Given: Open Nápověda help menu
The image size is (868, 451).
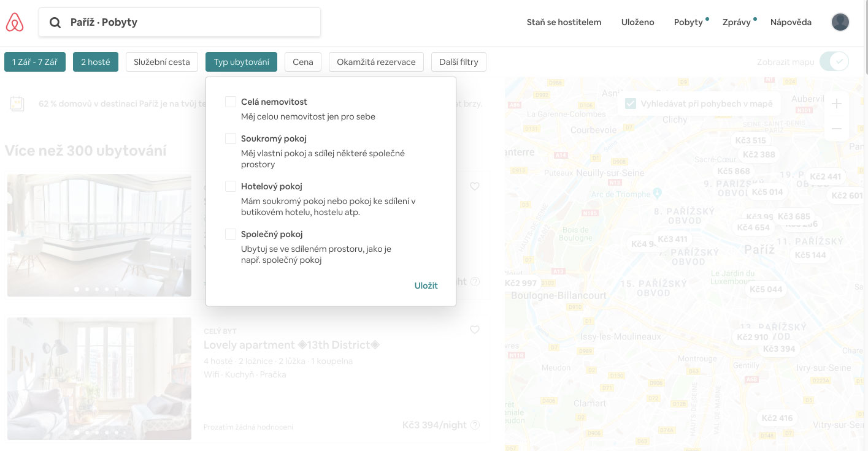Looking at the screenshot, I should 791,22.
